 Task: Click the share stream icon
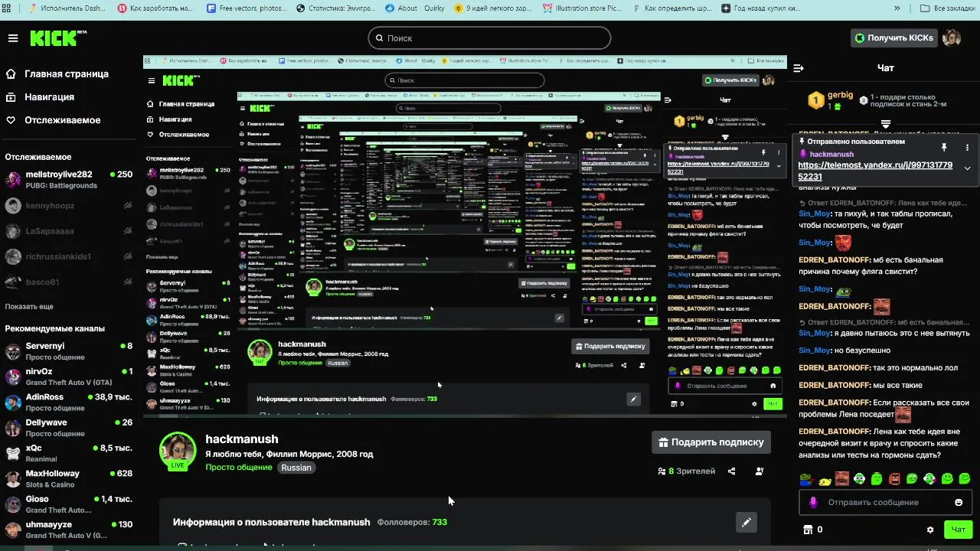731,471
